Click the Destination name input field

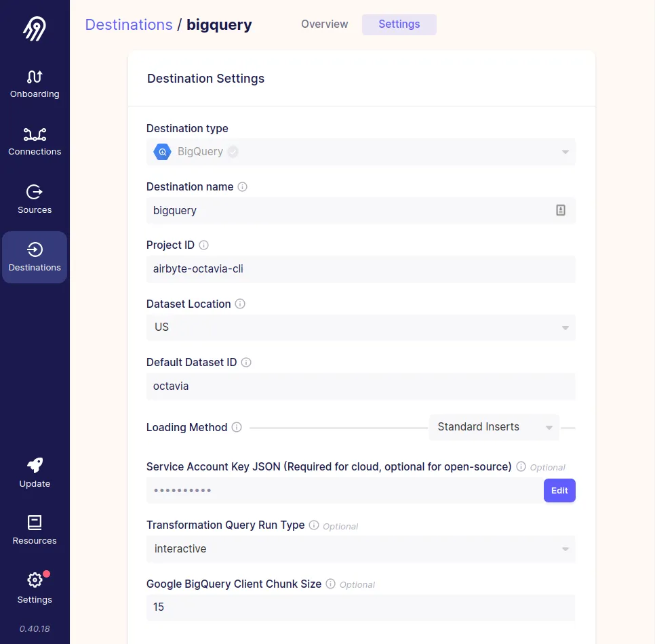click(361, 210)
